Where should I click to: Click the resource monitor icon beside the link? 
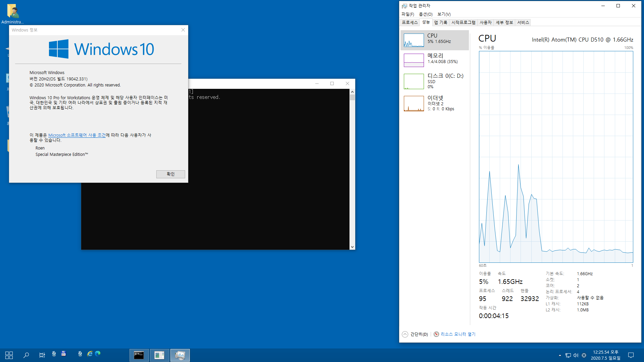(436, 334)
